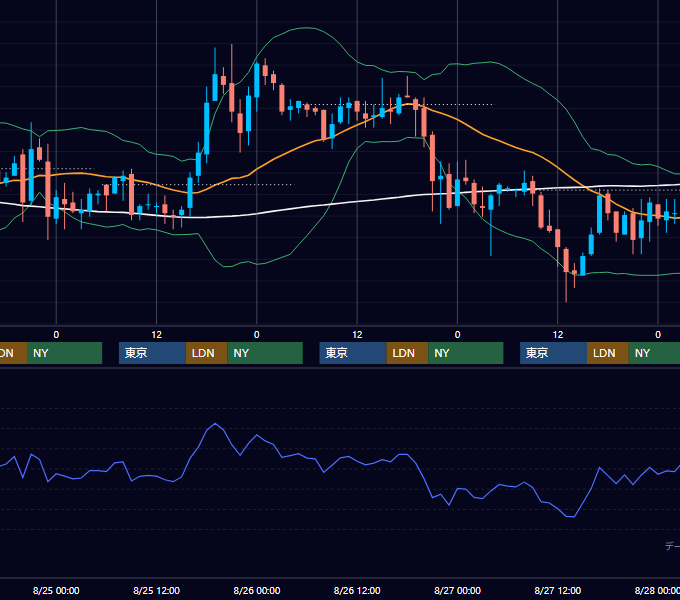Click the 東京 session block on 8/26

click(x=353, y=353)
